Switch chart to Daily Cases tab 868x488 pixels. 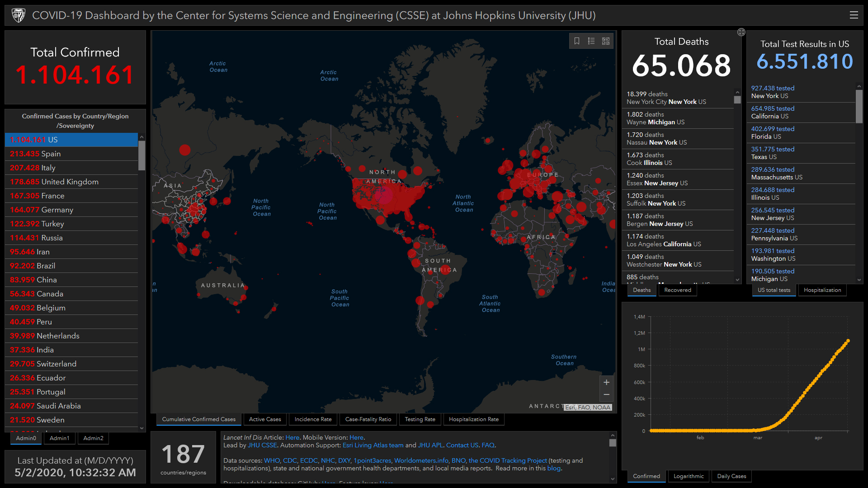[731, 476]
